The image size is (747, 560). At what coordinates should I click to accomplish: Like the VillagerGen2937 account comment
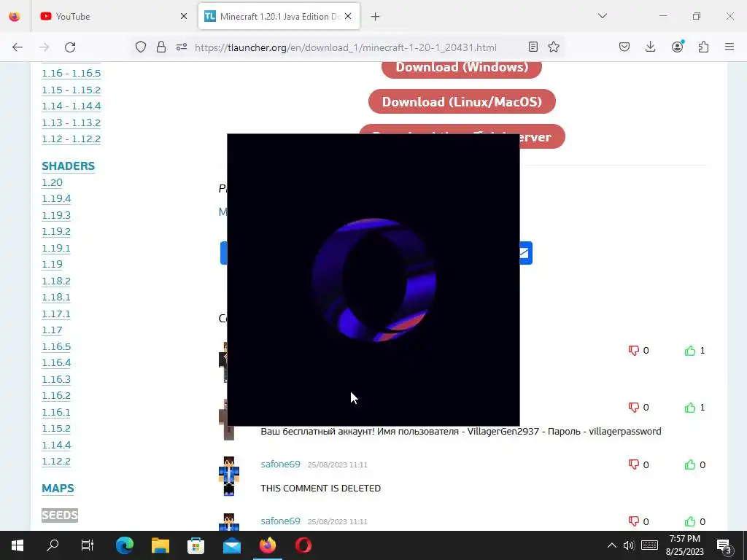pyautogui.click(x=690, y=408)
